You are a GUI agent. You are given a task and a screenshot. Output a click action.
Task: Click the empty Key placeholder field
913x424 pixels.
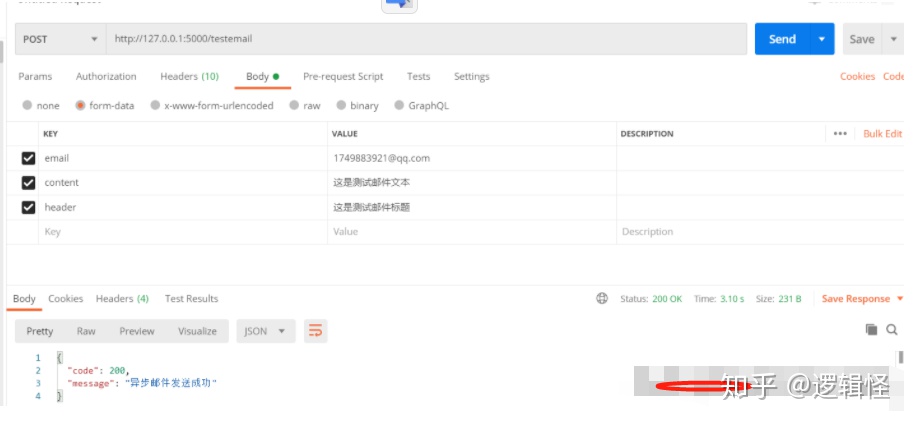pyautogui.click(x=183, y=231)
